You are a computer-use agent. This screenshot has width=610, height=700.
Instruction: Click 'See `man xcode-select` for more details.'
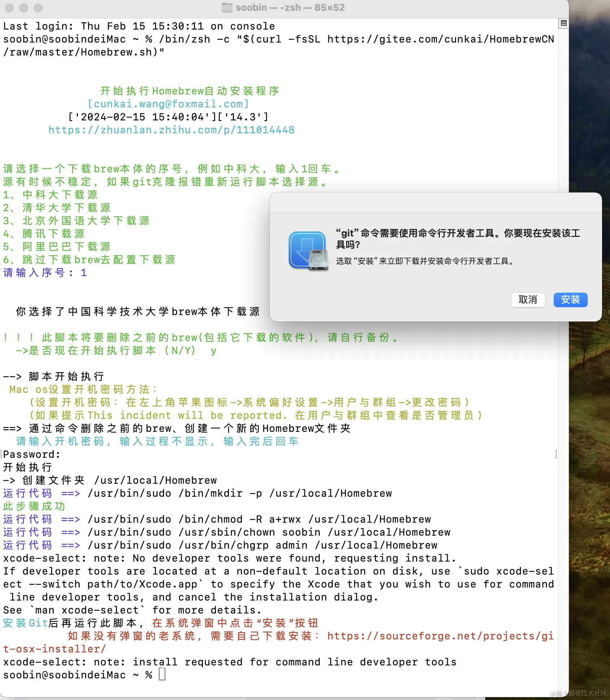132,610
